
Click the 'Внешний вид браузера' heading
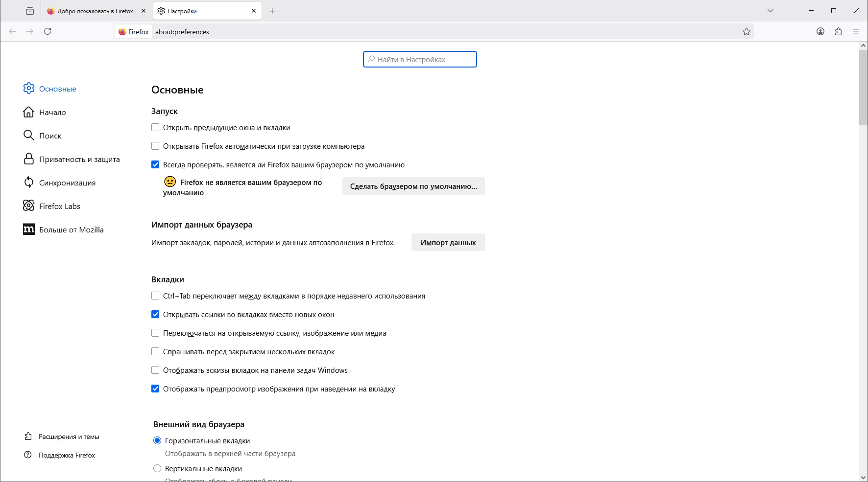(199, 424)
